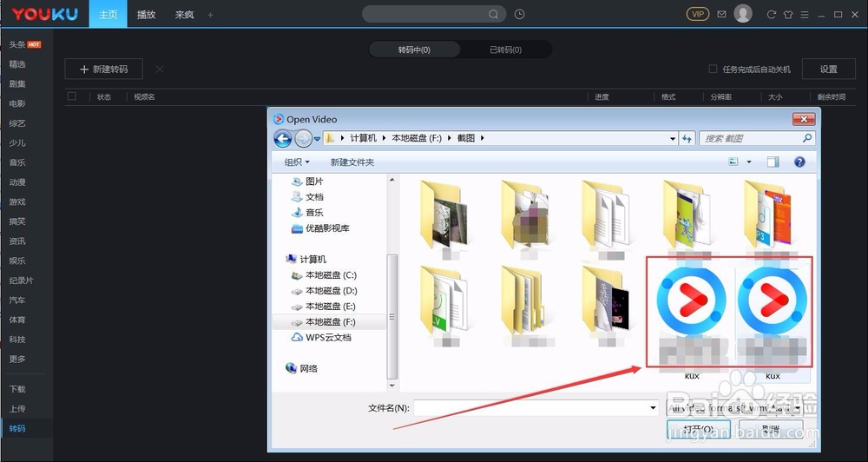868x462 pixels.
Task: Click the 文件名 input field
Action: tap(531, 408)
